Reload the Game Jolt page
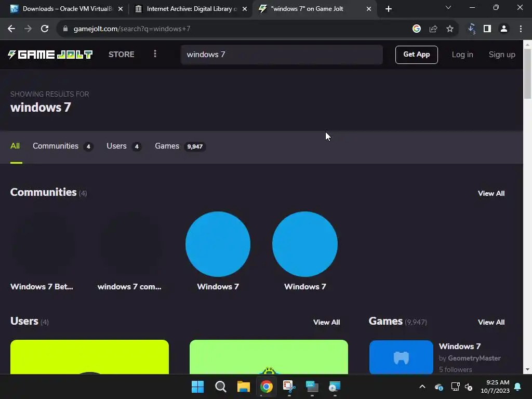This screenshot has height=399, width=532. [x=45, y=29]
